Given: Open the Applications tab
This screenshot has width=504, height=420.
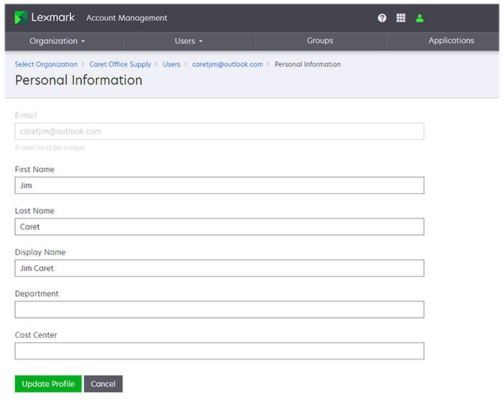Looking at the screenshot, I should coord(451,41).
